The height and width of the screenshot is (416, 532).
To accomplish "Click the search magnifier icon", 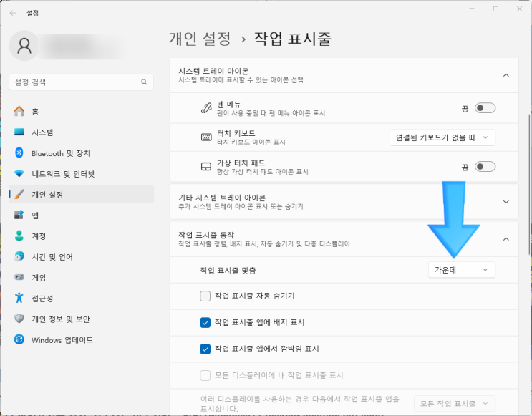I will tap(144, 82).
